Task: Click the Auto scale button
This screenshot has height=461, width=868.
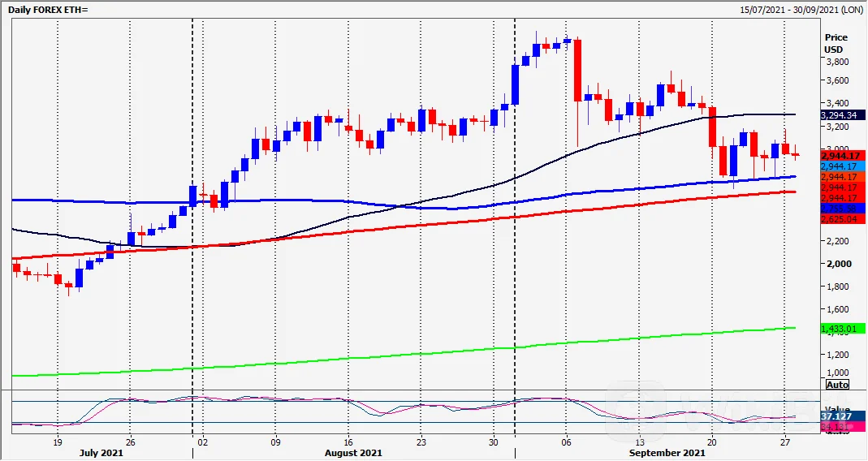Action: tap(837, 384)
